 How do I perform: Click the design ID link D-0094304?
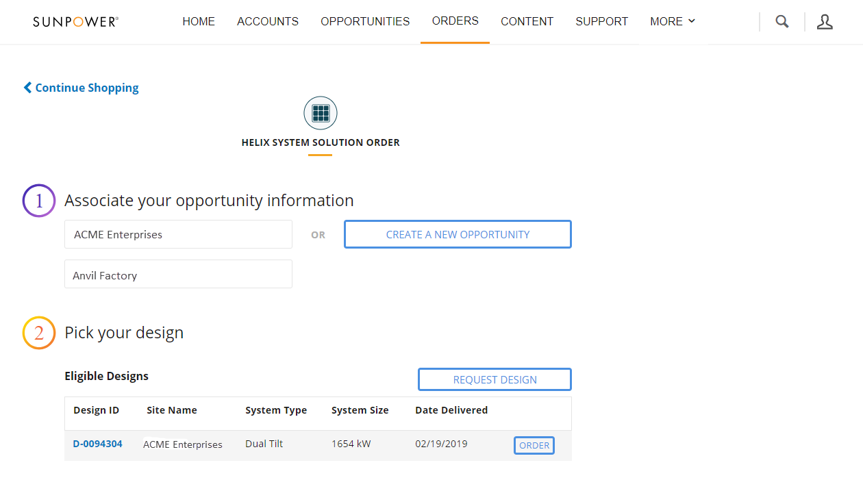point(97,444)
